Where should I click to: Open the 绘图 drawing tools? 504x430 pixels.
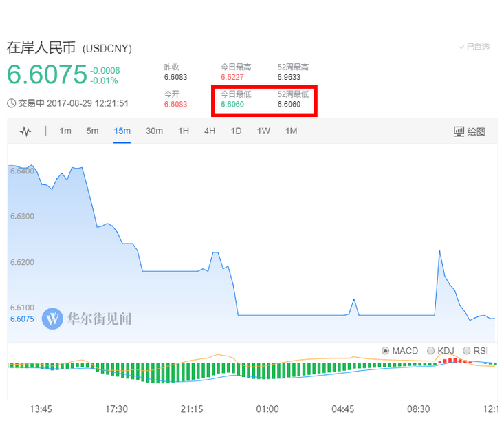pyautogui.click(x=469, y=131)
